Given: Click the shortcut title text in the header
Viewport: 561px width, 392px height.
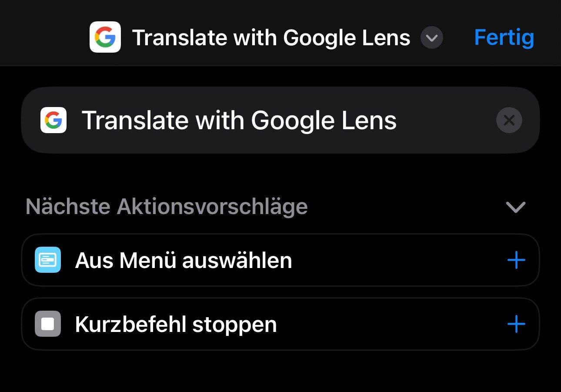Looking at the screenshot, I should [x=271, y=38].
